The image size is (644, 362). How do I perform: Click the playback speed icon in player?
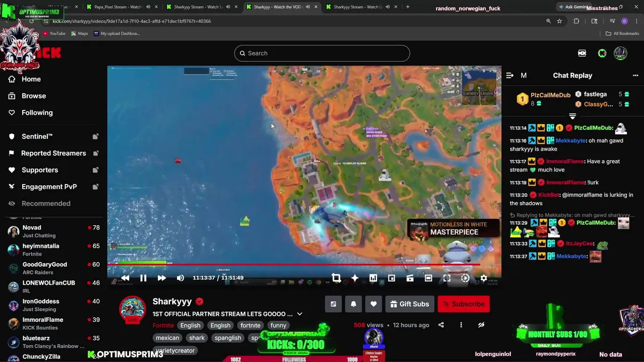click(x=465, y=278)
